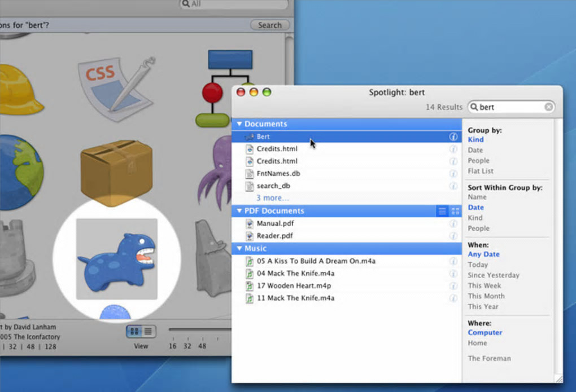Image resolution: width=576 pixels, height=392 pixels.
Task: Show 3 more documents
Action: click(x=272, y=198)
